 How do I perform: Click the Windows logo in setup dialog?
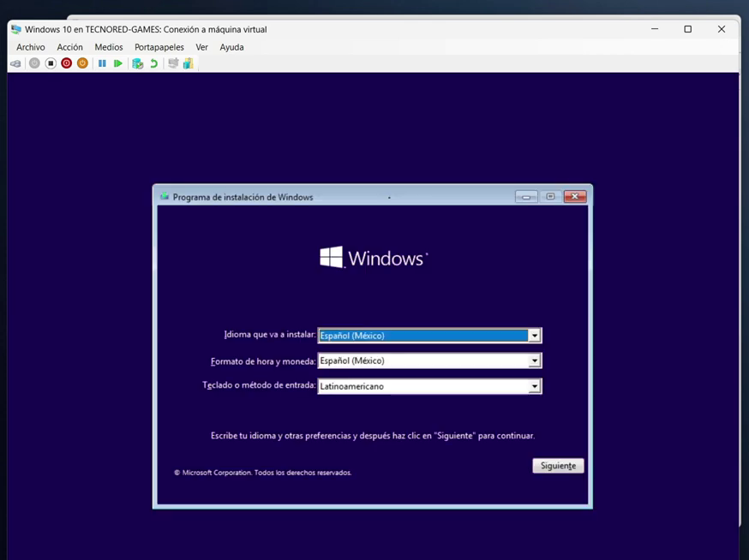coord(374,258)
